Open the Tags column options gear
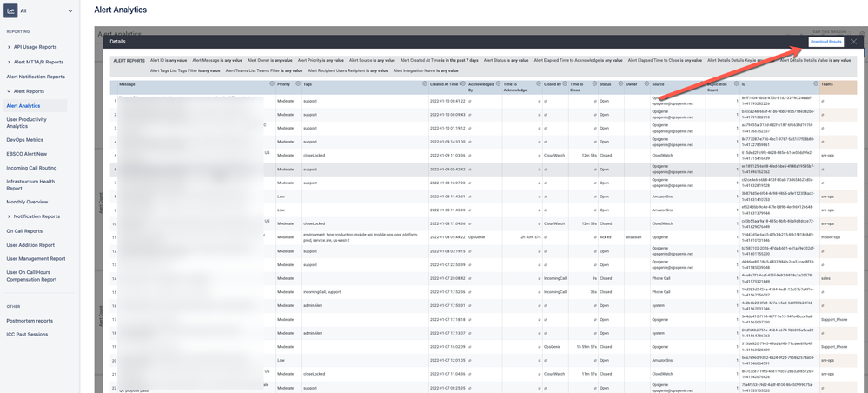 (425, 83)
